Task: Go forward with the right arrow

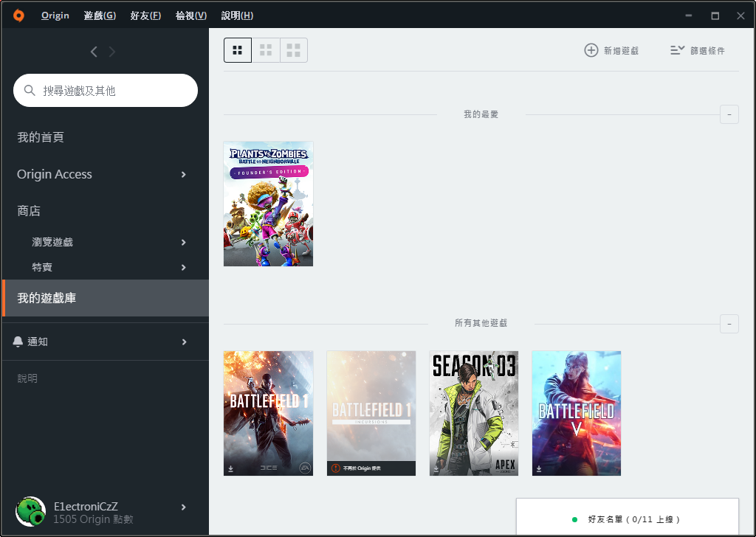Action: pyautogui.click(x=112, y=52)
